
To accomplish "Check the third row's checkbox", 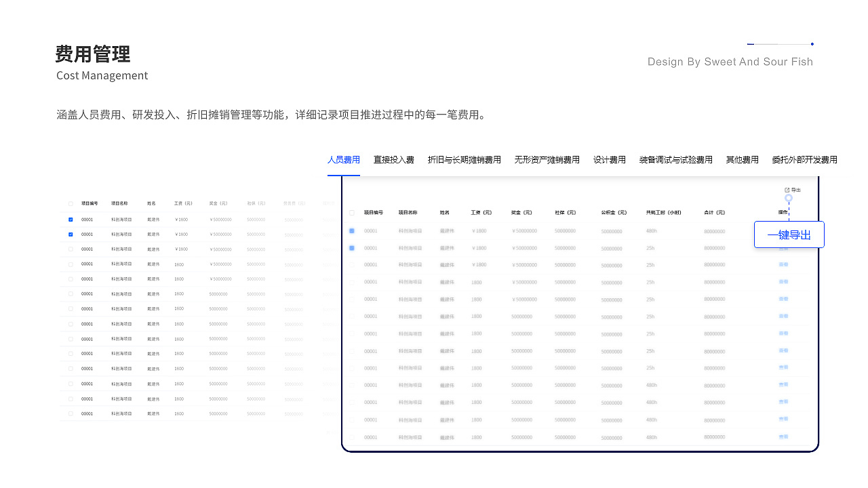I will 351,264.
